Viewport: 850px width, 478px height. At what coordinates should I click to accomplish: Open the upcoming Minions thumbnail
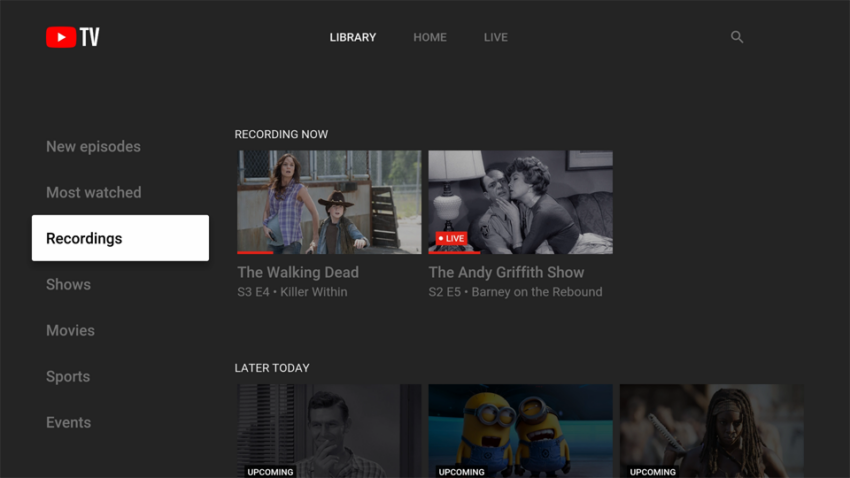(x=520, y=431)
